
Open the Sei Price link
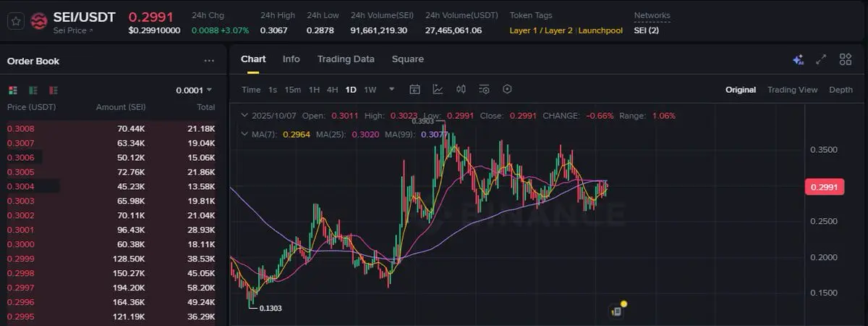pyautogui.click(x=73, y=30)
